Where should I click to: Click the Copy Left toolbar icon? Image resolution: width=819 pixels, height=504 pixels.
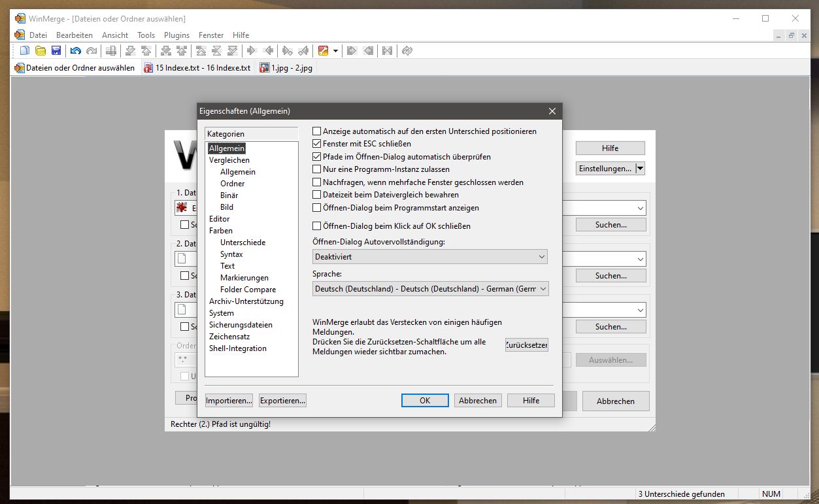coord(268,51)
